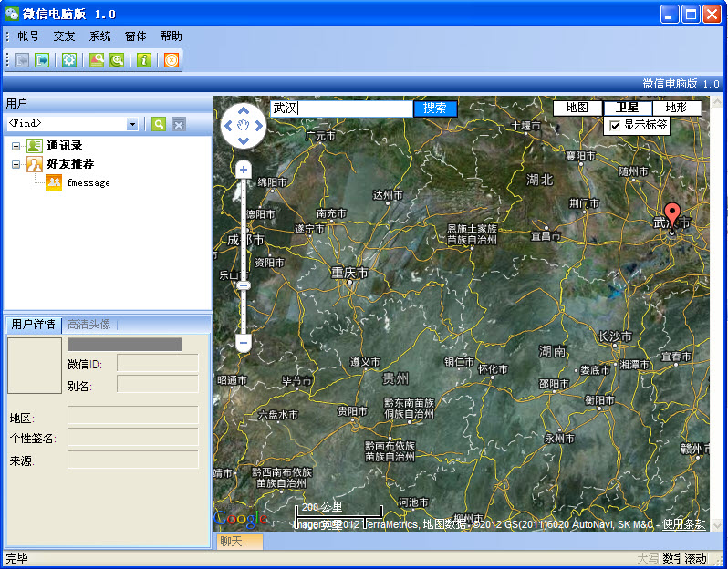728x569 pixels.
Task: Open the info (i) toolbar icon
Action: (143, 60)
